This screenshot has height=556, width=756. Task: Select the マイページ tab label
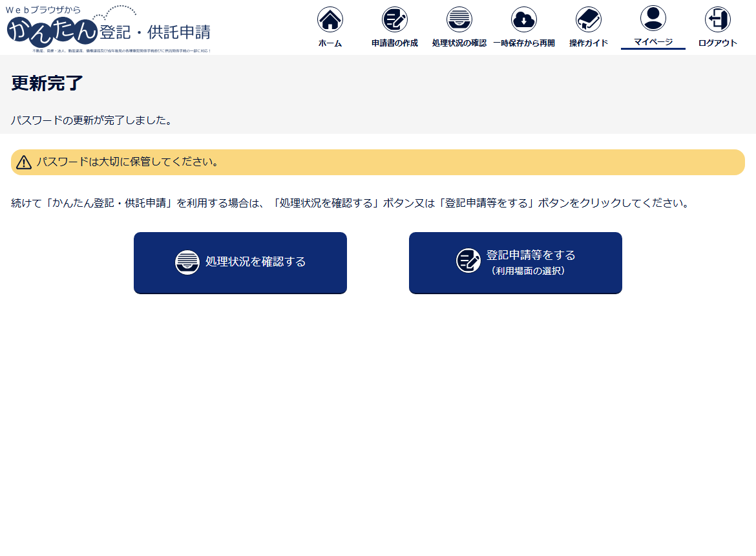click(x=653, y=42)
